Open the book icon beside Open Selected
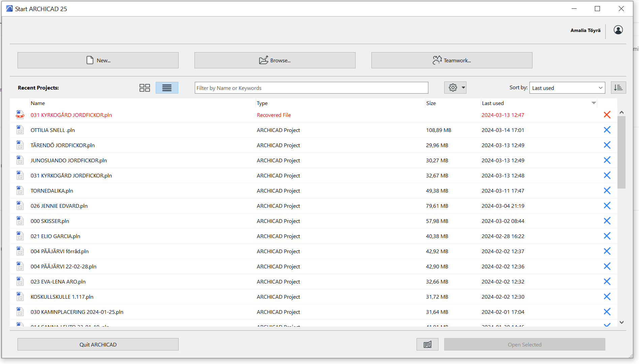Screen dimensions: 639x364 click(427, 344)
